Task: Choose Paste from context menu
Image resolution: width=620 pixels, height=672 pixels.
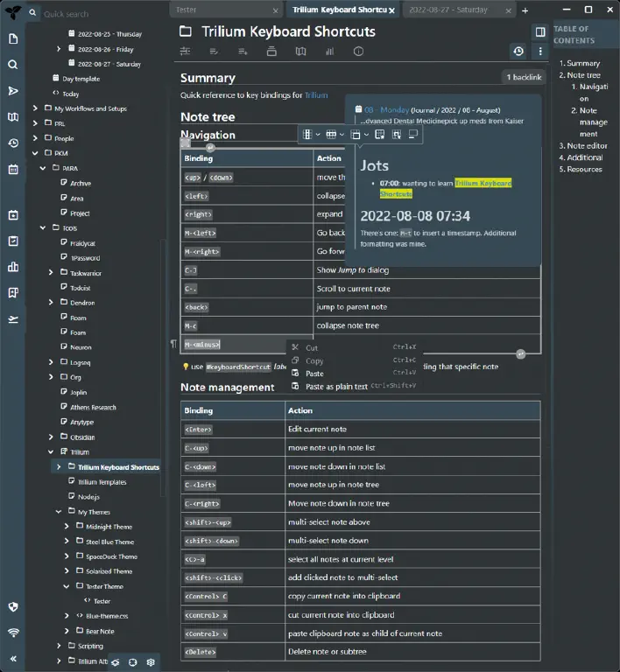Action: pos(354,374)
